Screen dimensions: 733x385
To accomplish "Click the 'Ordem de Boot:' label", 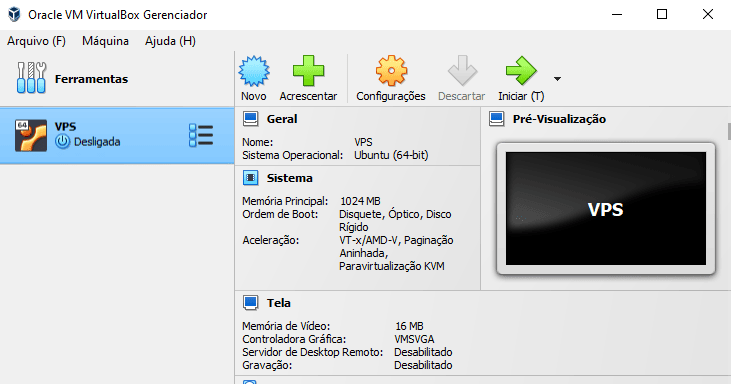I will (280, 214).
